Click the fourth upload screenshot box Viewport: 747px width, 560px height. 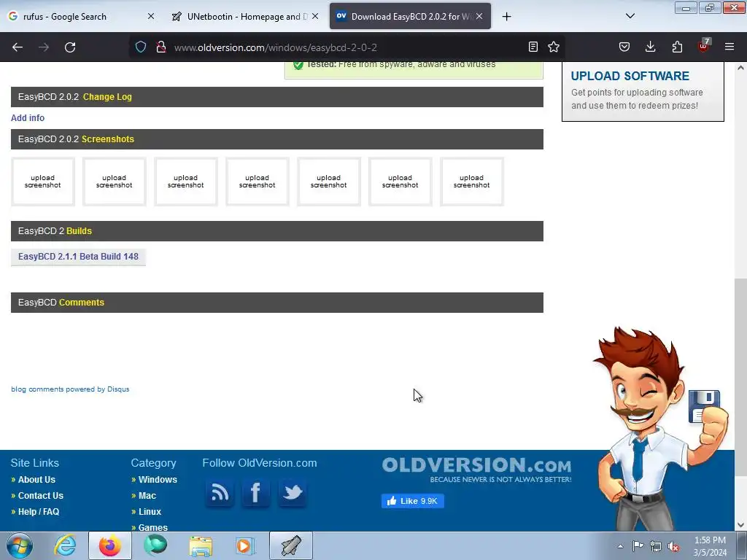[258, 182]
